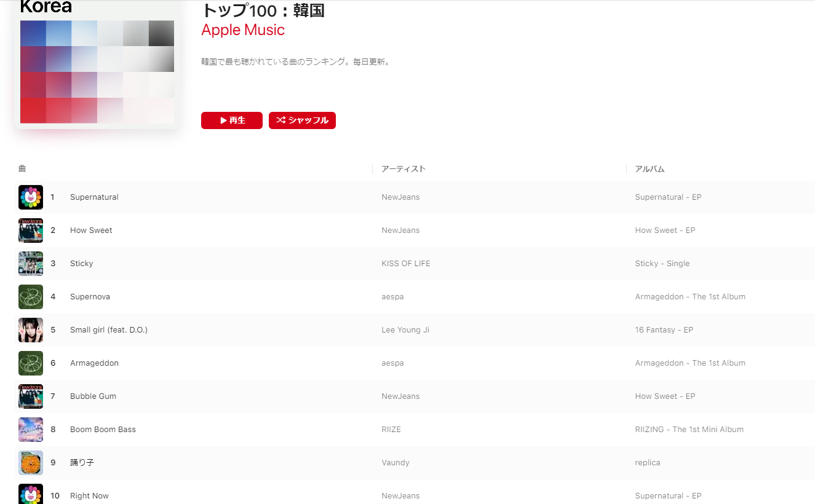815x504 pixels.
Task: Click the Sticky track album artwork
Action: [31, 264]
